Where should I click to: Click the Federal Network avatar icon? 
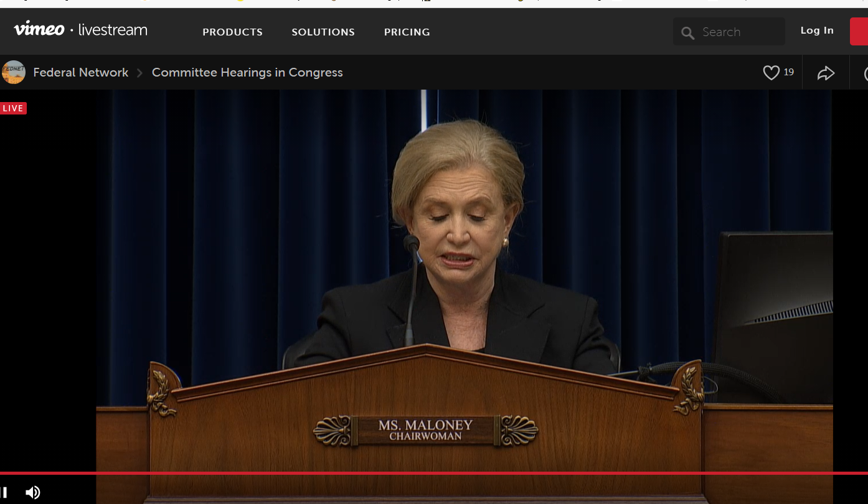pos(14,72)
